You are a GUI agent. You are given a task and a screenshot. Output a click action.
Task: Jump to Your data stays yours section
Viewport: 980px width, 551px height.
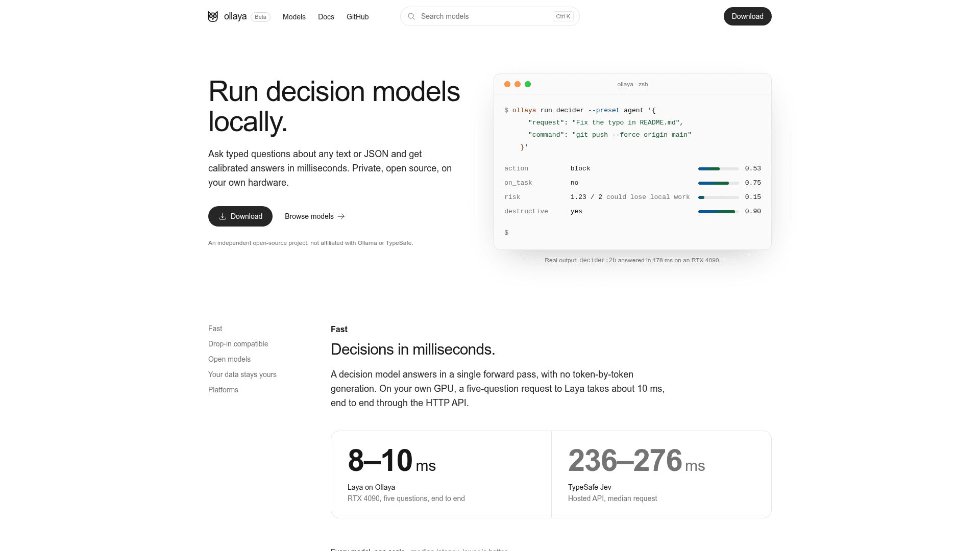[x=242, y=374]
